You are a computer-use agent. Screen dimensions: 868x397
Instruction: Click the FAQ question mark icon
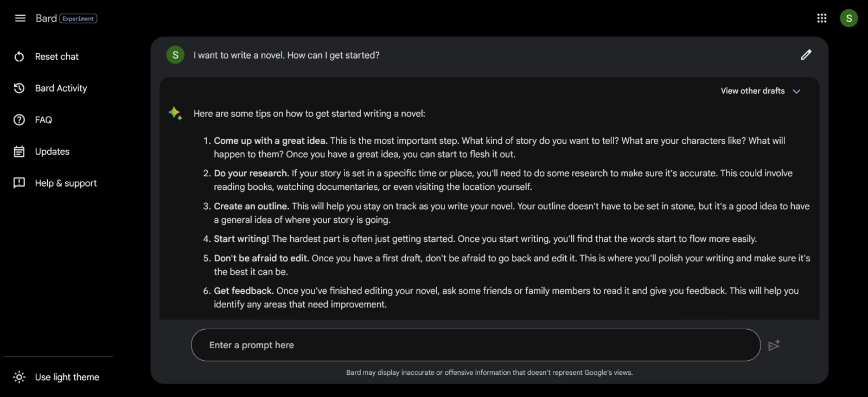[x=20, y=120]
